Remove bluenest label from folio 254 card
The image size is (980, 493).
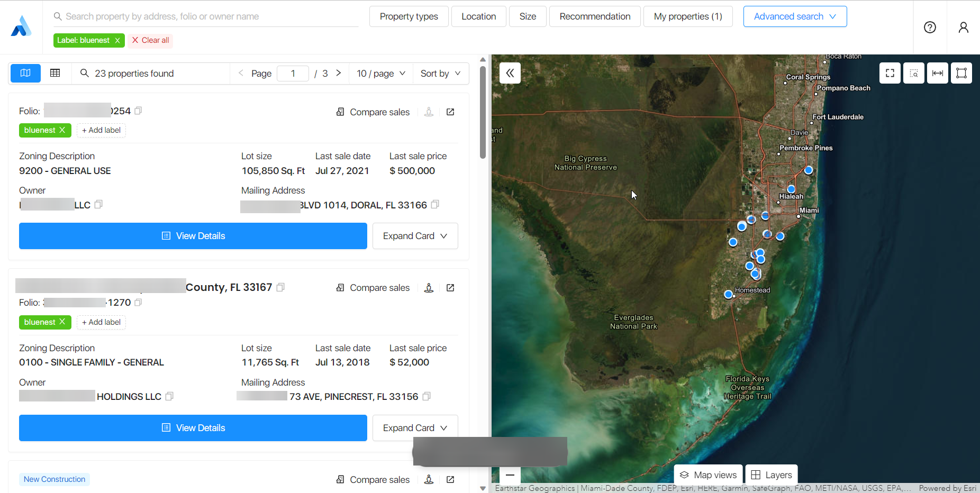[x=62, y=130]
